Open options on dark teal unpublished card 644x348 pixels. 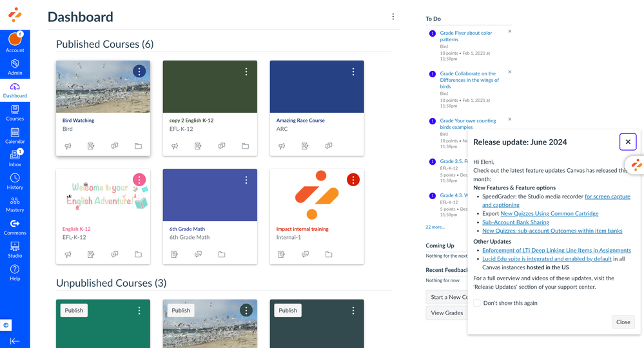click(x=353, y=310)
